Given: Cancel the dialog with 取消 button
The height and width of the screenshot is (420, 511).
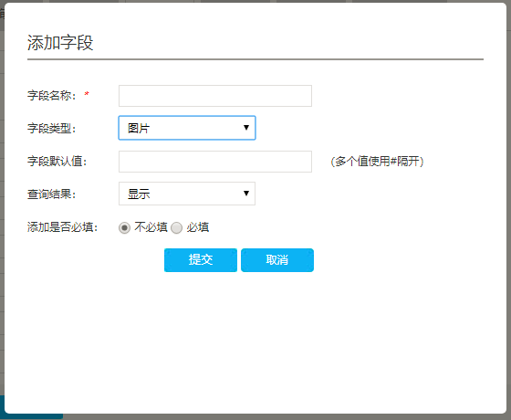Looking at the screenshot, I should coord(277,260).
